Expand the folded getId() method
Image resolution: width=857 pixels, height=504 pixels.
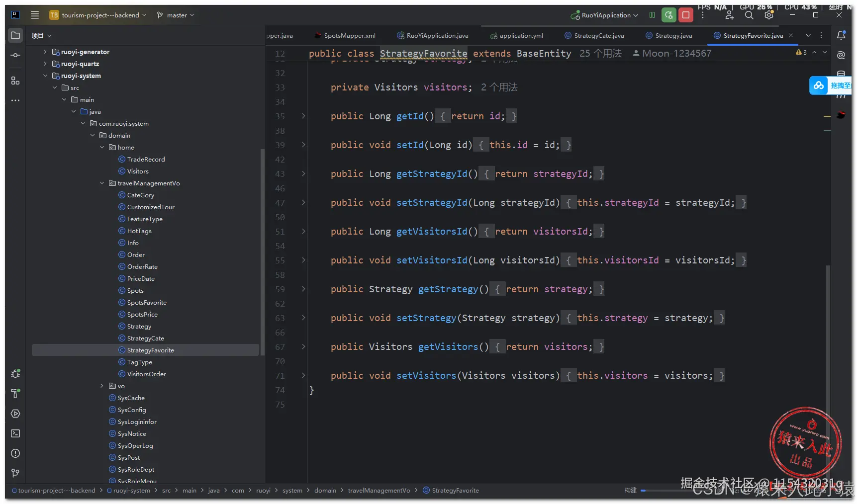303,116
